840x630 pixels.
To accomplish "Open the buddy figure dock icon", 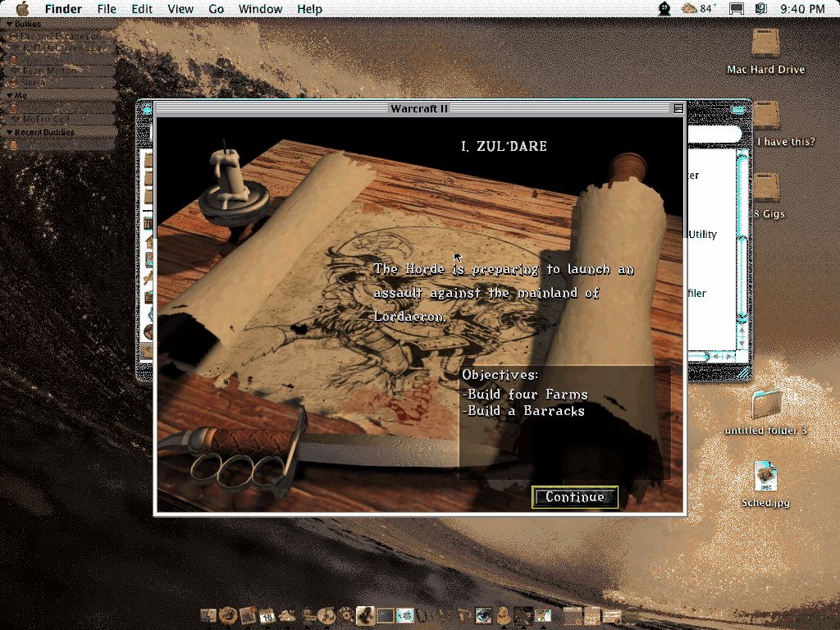I will (504, 615).
